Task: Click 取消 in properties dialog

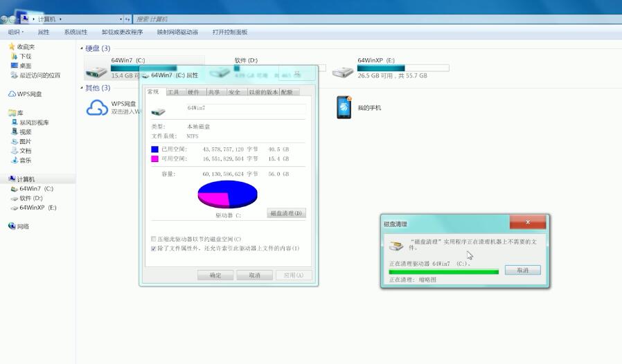Action: pos(255,275)
